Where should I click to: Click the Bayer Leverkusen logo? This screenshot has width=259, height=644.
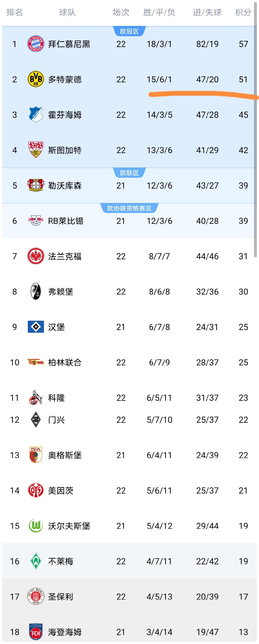[36, 185]
